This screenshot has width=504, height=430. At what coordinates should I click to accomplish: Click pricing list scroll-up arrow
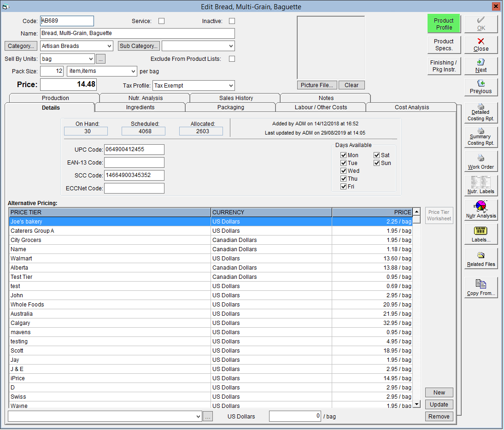pyautogui.click(x=416, y=212)
